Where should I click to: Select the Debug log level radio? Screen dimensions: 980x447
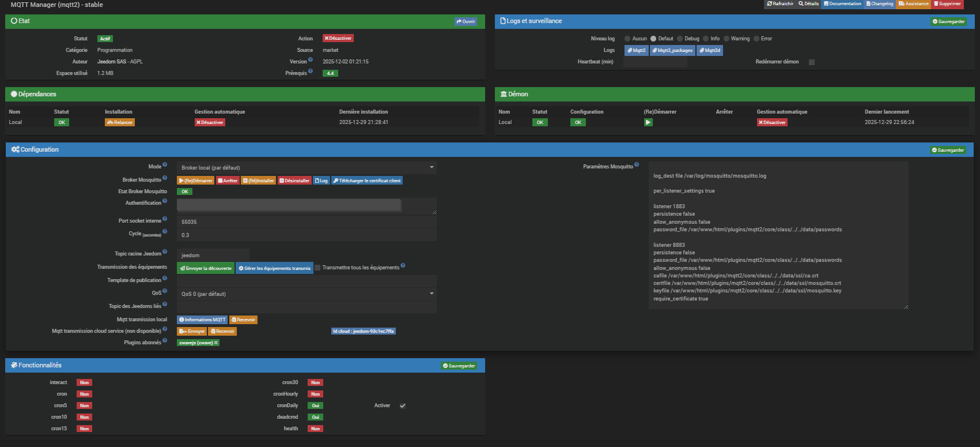point(680,39)
